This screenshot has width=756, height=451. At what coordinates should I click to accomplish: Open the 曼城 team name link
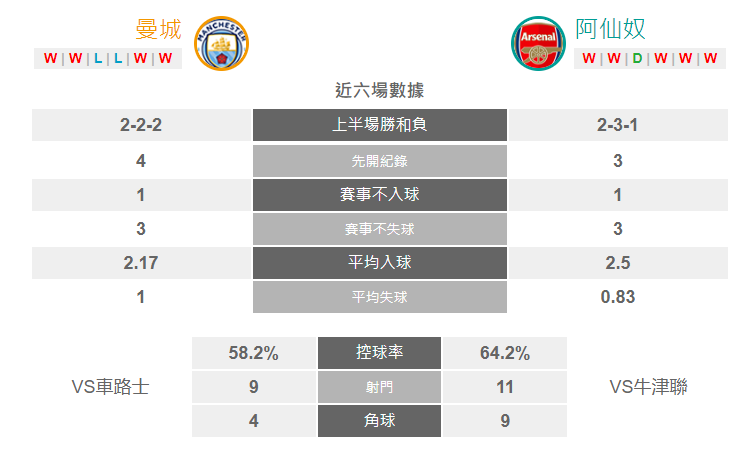click(x=158, y=29)
